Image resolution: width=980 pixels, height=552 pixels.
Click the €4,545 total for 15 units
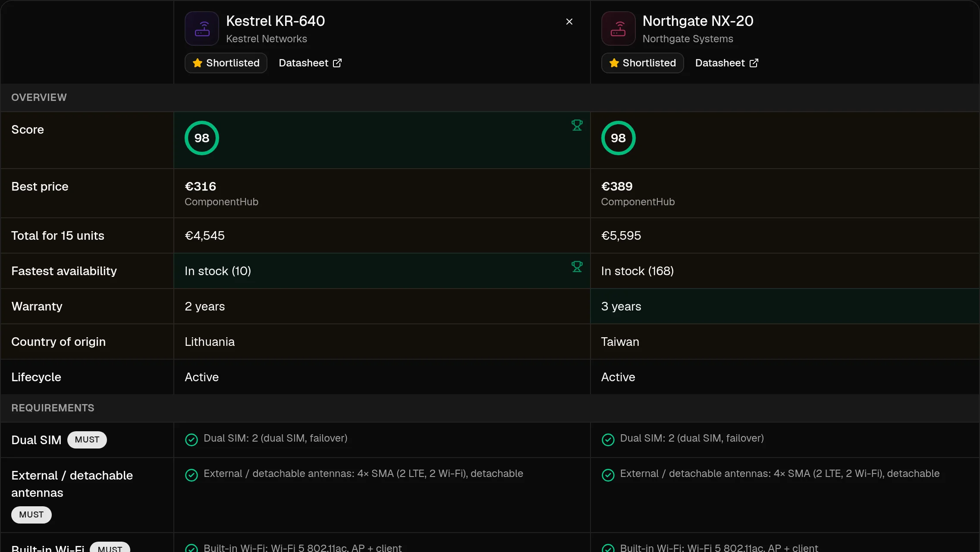204,235
